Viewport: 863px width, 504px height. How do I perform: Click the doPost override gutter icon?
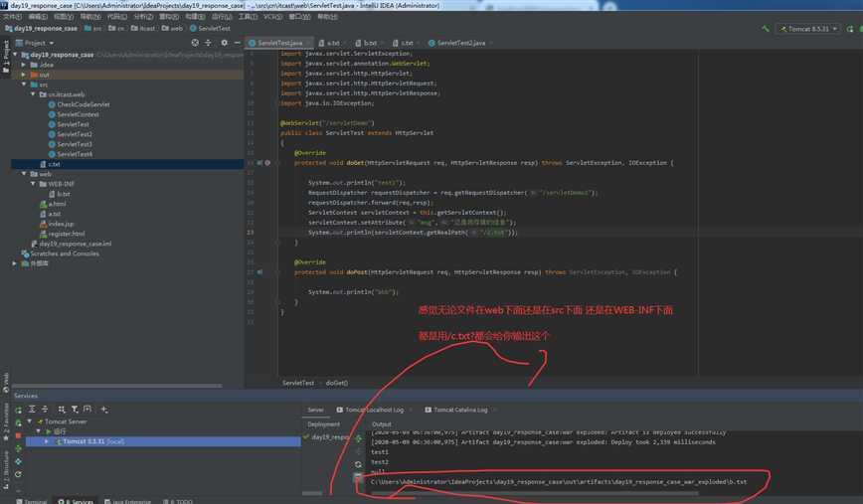[x=259, y=271]
